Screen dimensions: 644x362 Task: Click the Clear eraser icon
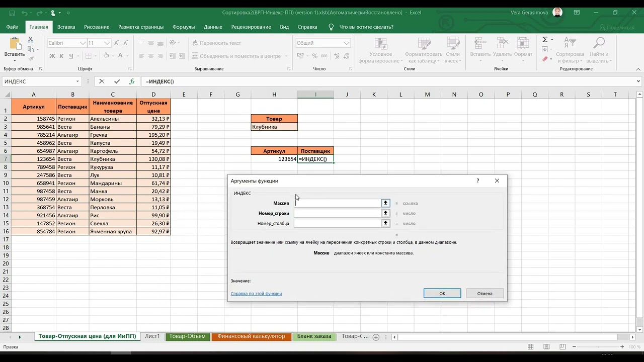tap(545, 59)
